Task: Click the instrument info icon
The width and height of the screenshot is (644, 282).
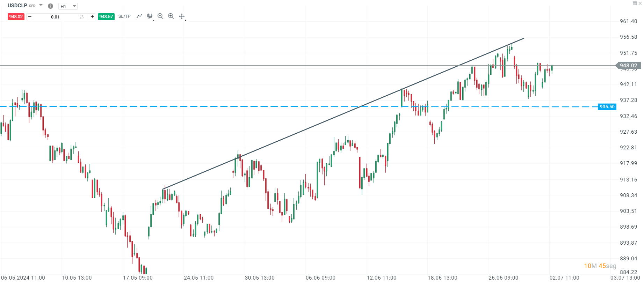Action: (50, 6)
